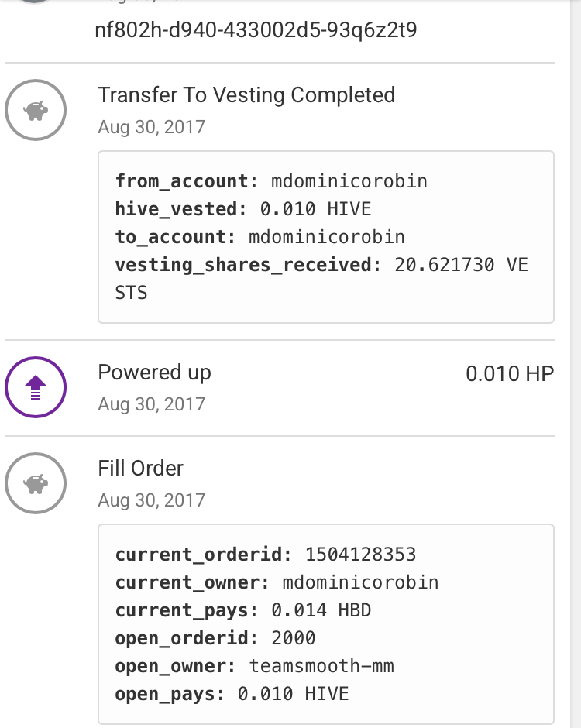Click the current_orderid number 1504128353
This screenshot has width=581, height=728.
point(360,555)
